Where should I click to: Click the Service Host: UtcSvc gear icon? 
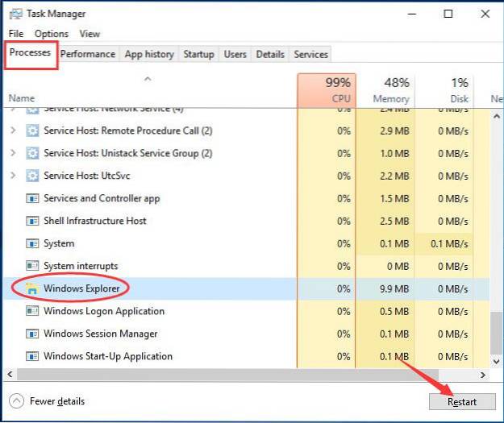point(32,176)
